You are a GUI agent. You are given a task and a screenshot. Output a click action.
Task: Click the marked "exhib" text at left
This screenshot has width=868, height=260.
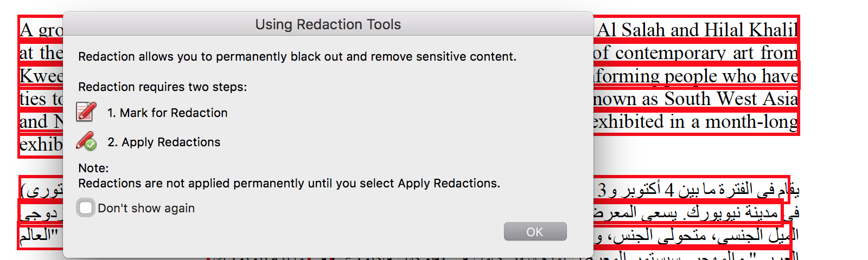pyautogui.click(x=41, y=145)
